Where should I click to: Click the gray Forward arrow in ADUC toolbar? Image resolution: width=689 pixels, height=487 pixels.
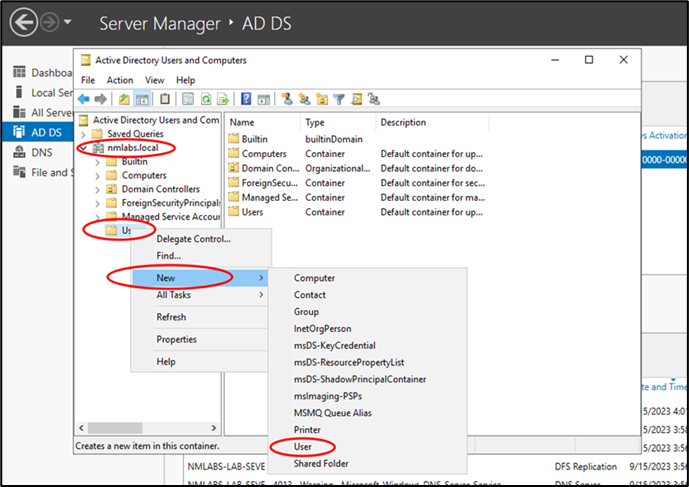click(x=101, y=99)
